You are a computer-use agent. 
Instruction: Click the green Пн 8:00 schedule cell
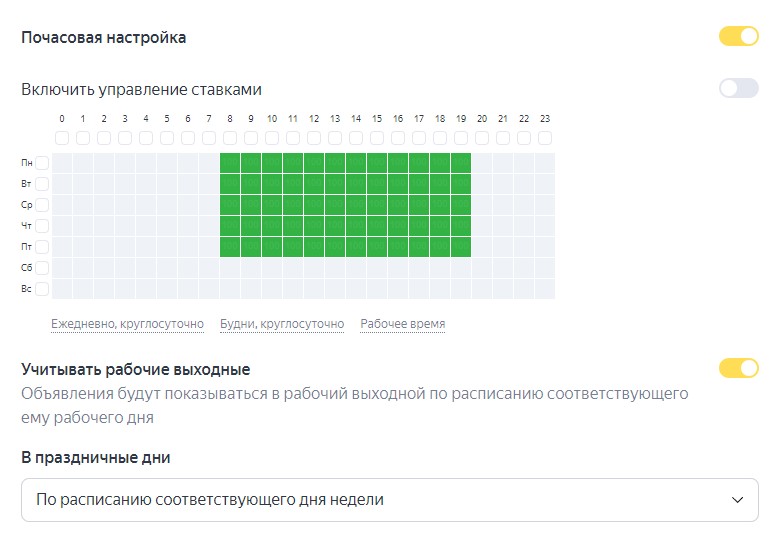(230, 163)
